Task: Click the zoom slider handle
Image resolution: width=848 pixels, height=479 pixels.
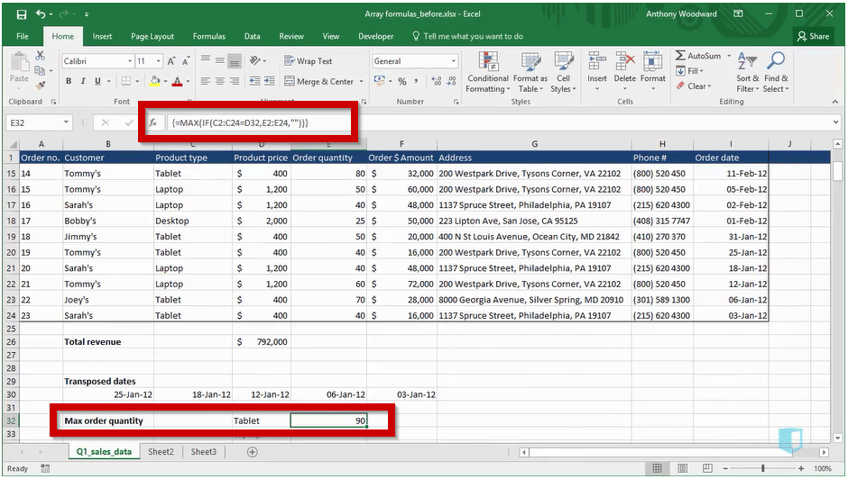Action: 763,468
